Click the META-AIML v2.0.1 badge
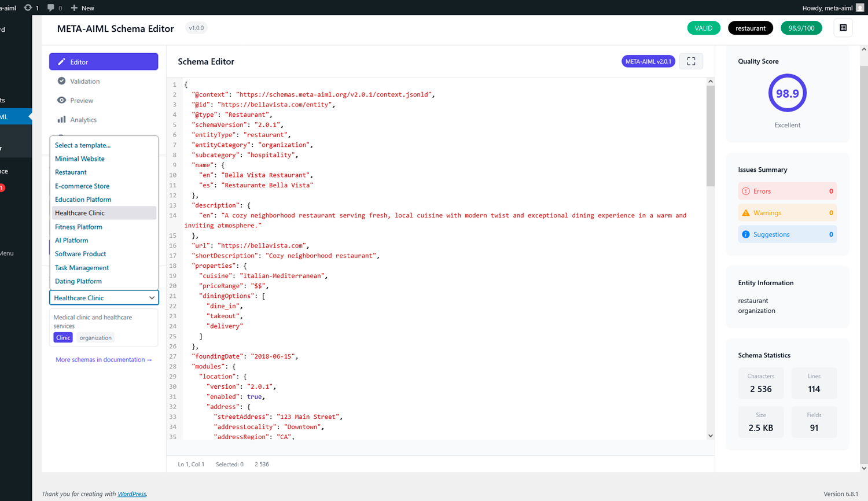868x501 pixels. point(648,61)
